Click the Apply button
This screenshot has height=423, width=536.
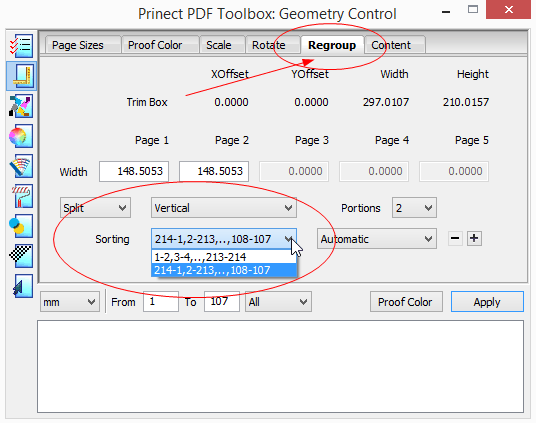pos(487,302)
